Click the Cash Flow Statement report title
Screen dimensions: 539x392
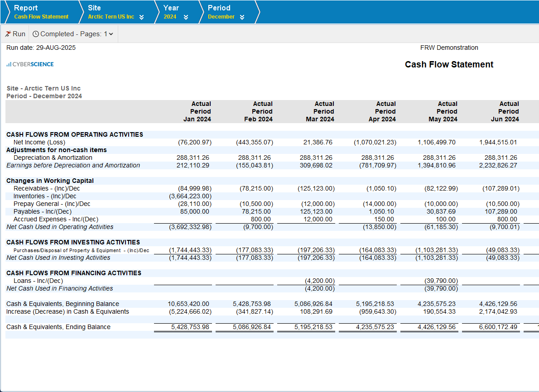(449, 64)
